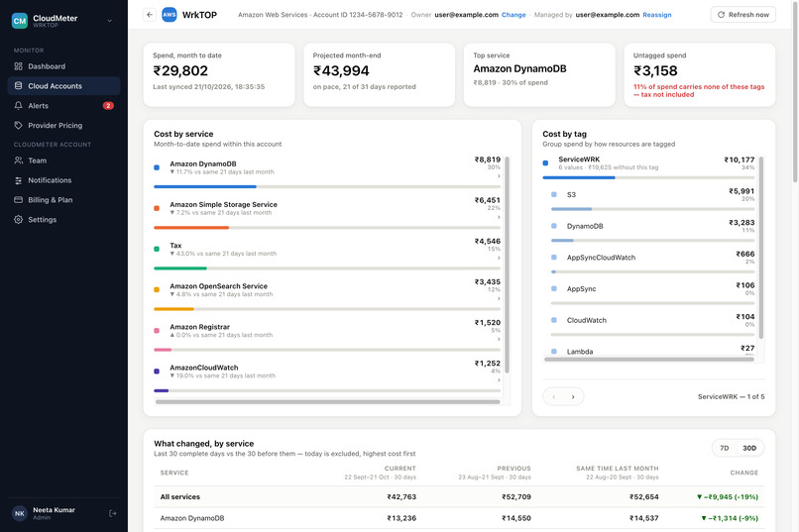Viewport: 799px width, 532px height.
Task: Click the Reassign manager link
Action: tap(657, 15)
